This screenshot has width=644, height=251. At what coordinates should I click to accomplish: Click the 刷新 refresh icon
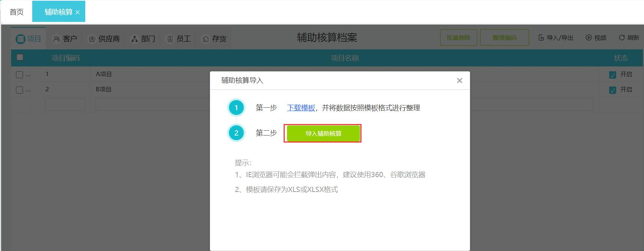[629, 38]
